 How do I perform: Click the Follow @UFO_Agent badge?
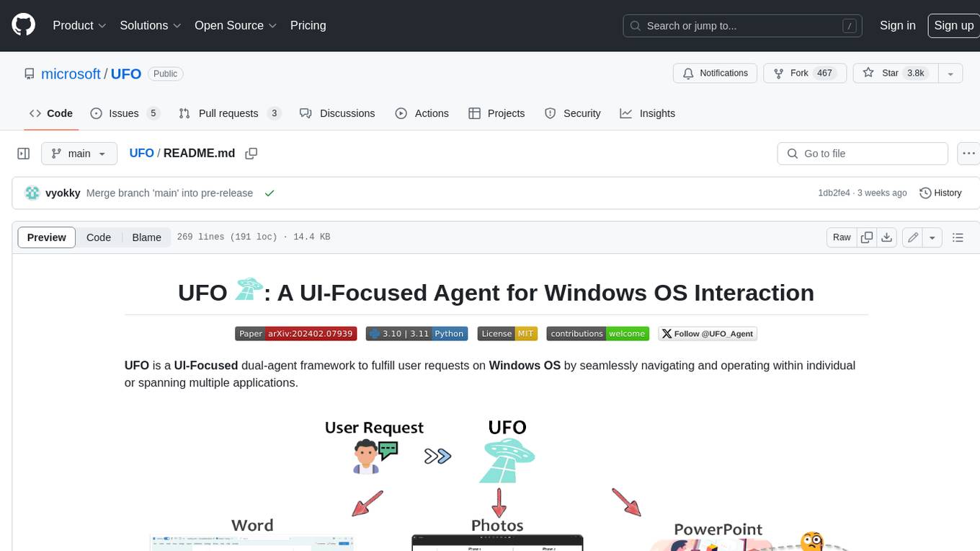coord(708,334)
